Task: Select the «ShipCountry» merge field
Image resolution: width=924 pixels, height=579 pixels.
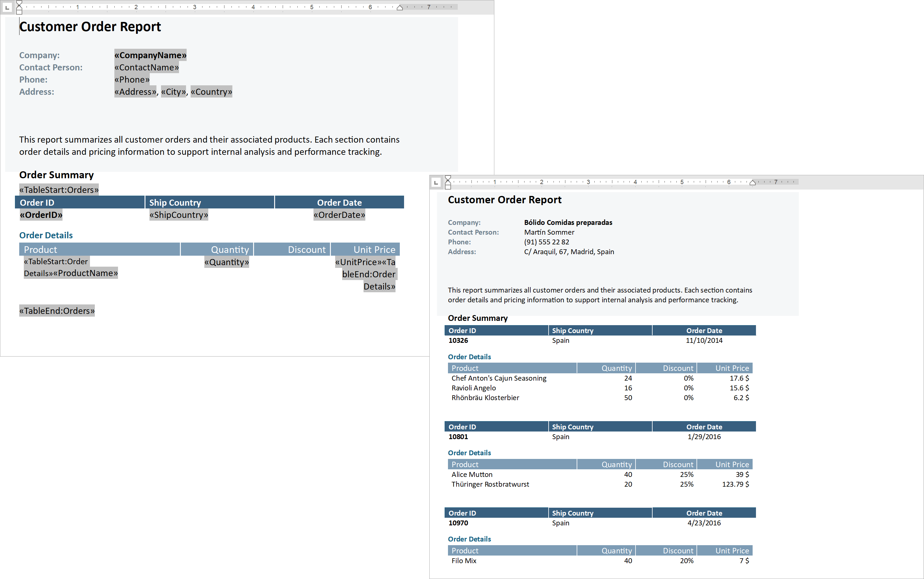Action: (178, 215)
